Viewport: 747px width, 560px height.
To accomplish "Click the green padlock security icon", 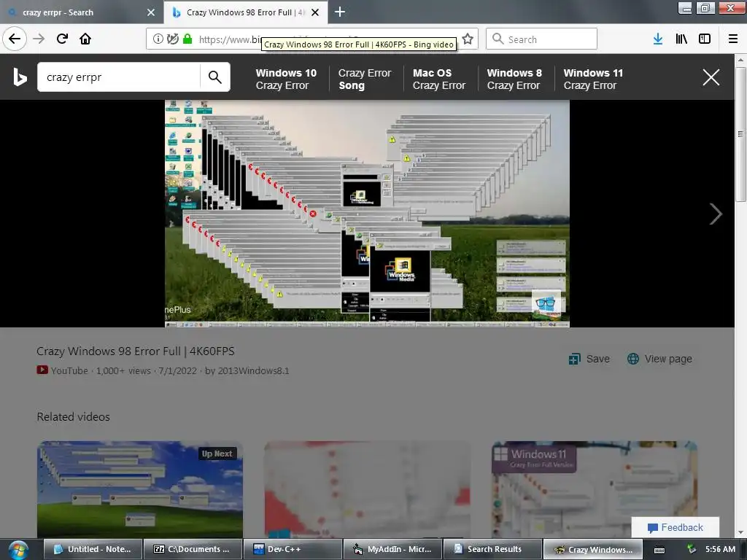I will [187, 39].
